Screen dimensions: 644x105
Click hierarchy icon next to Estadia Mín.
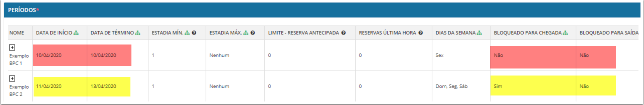point(187,33)
